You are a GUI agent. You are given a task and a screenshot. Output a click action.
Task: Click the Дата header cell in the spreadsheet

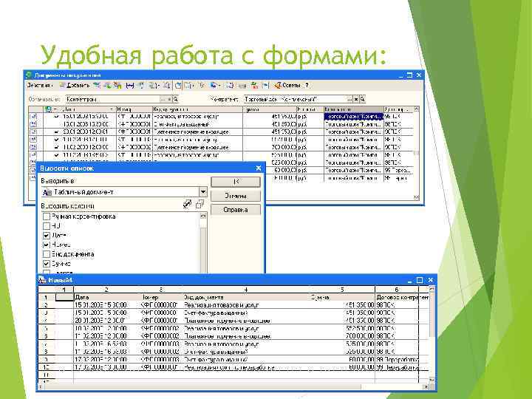106,297
